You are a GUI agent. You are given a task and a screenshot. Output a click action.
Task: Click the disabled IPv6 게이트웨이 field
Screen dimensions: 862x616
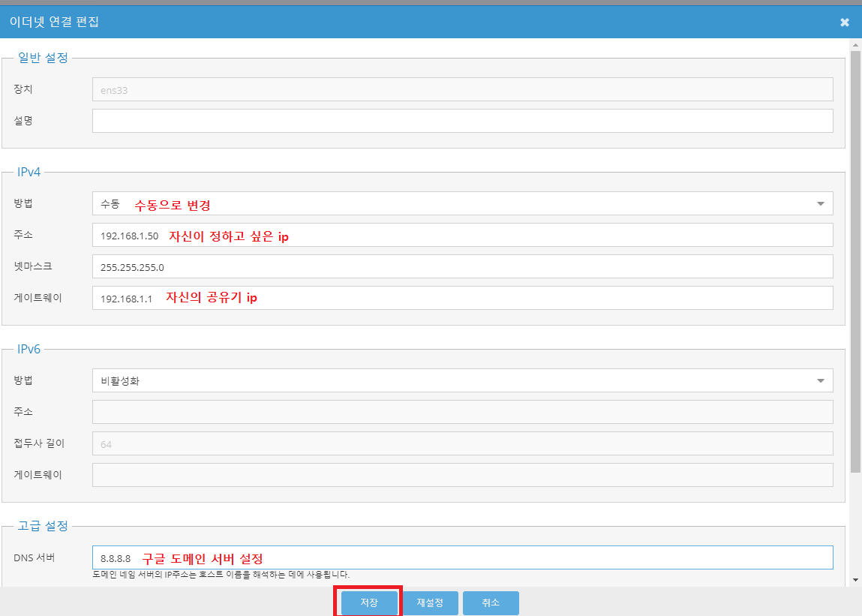(462, 475)
